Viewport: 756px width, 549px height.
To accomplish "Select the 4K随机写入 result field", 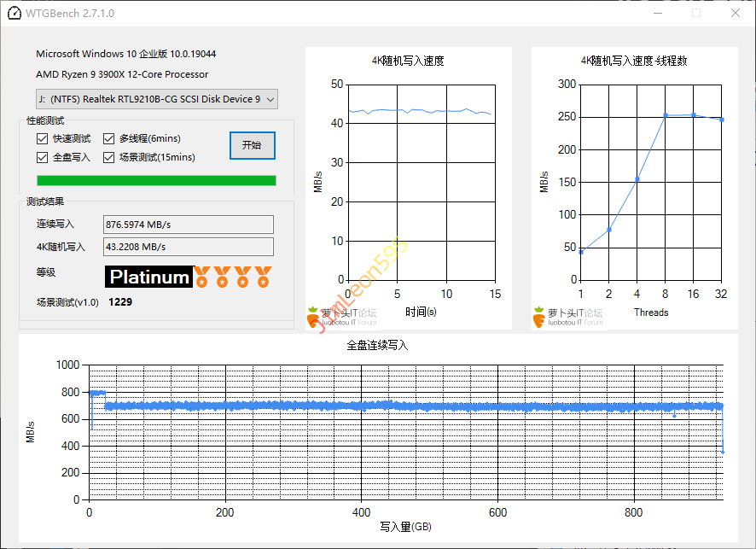I will (x=188, y=247).
